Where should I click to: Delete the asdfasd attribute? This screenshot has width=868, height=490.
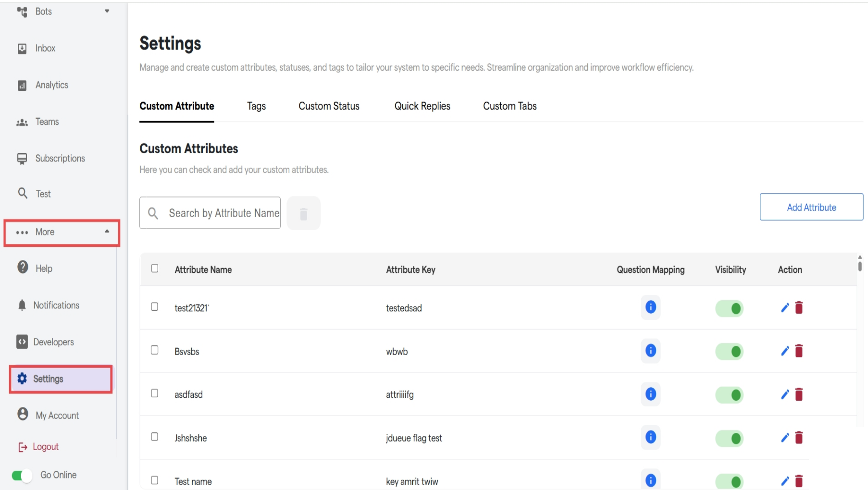[799, 394]
